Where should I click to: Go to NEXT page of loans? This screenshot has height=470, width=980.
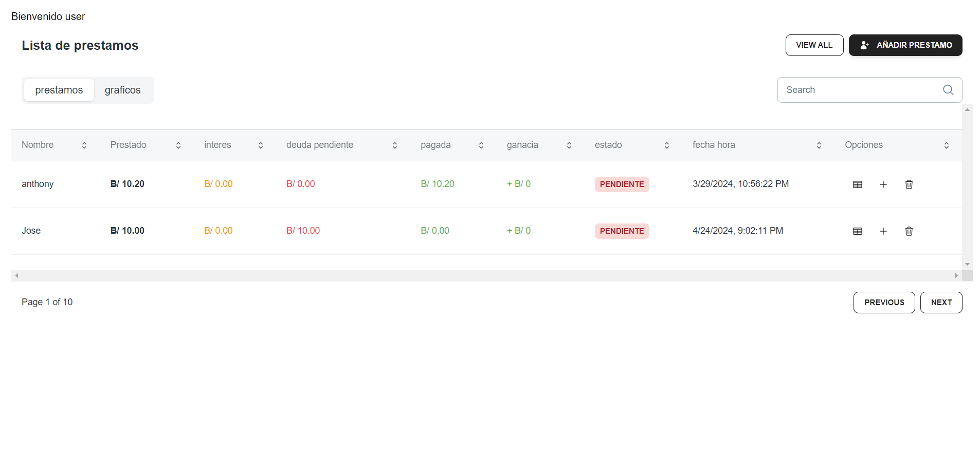(x=941, y=303)
